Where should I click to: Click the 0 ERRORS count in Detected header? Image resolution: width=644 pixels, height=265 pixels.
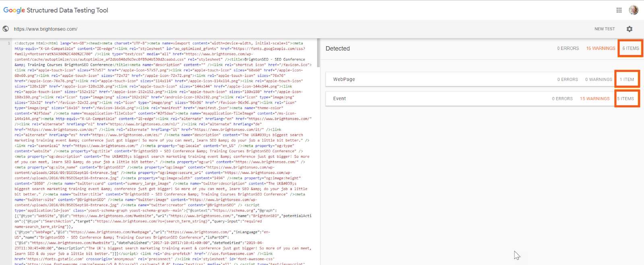(x=568, y=48)
